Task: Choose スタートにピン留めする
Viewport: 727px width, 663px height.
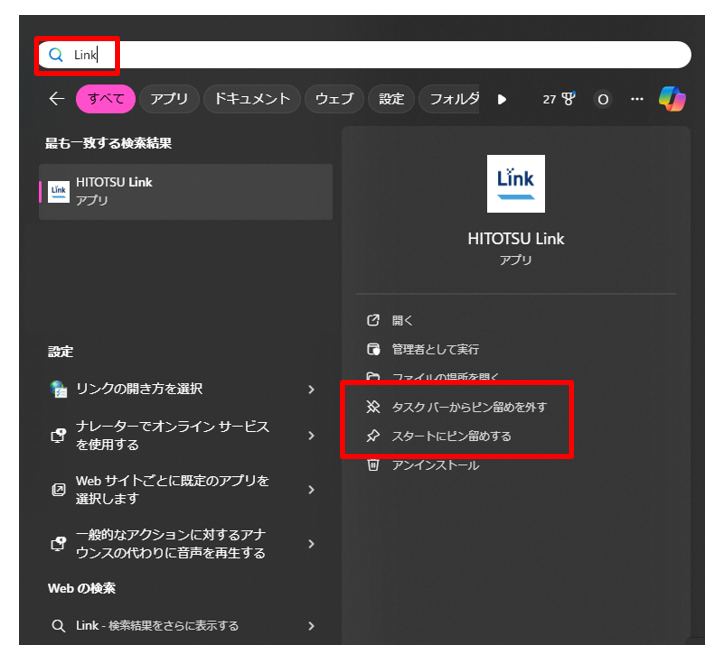Action: click(452, 436)
